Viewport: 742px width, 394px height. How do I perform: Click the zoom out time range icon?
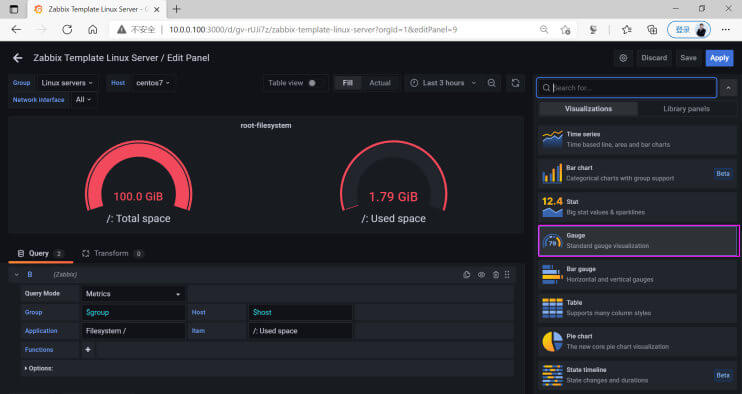click(492, 83)
